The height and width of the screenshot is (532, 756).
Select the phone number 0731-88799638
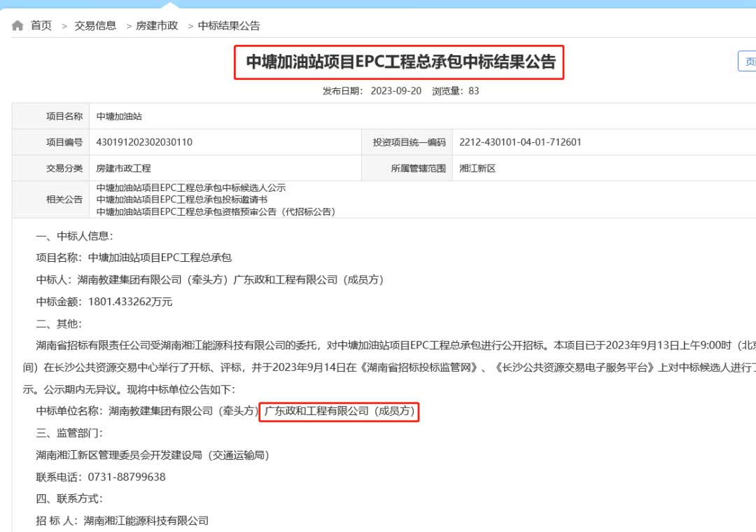click(x=126, y=477)
